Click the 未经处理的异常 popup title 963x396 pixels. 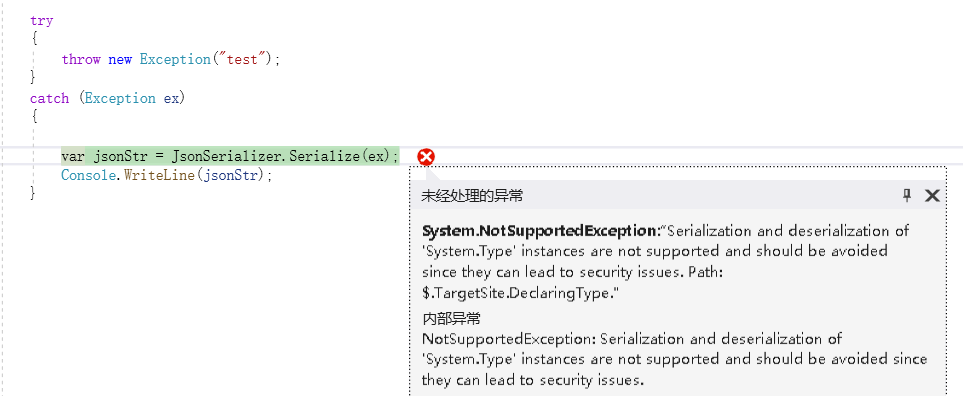(472, 196)
